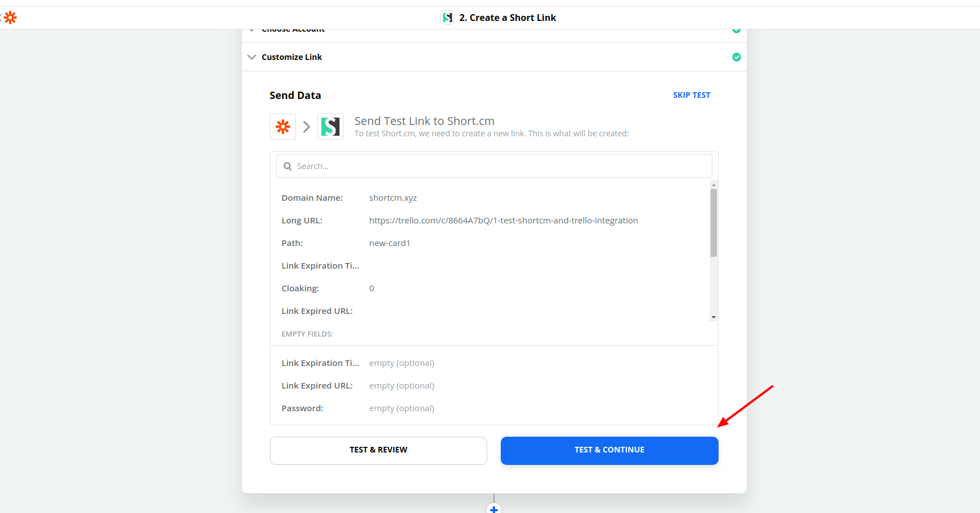980x513 pixels.
Task: Click the Zapier logo in the top-left corner
Action: 10,18
